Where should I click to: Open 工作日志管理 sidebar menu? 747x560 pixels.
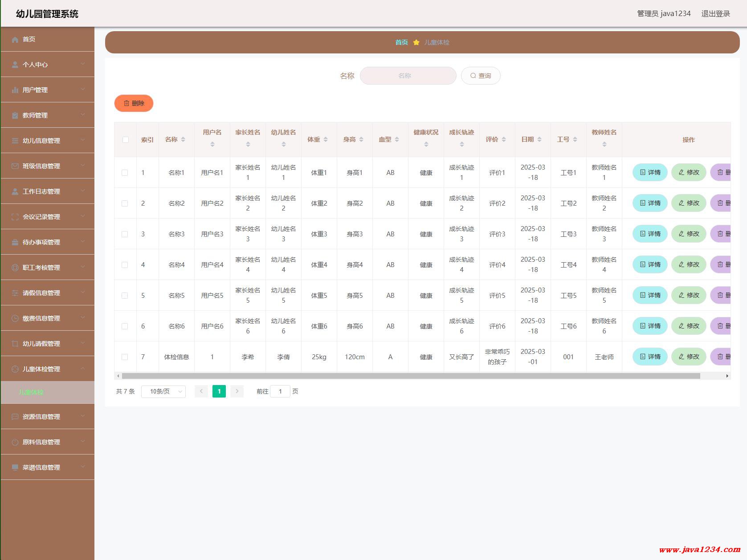48,191
